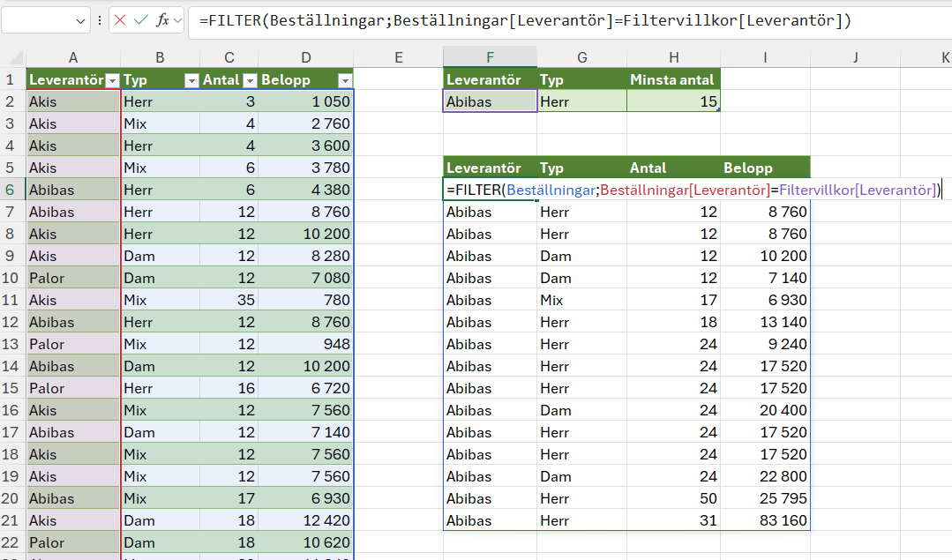Click result cell with value 25 795
The height and width of the screenshot is (560, 952).
tap(765, 498)
